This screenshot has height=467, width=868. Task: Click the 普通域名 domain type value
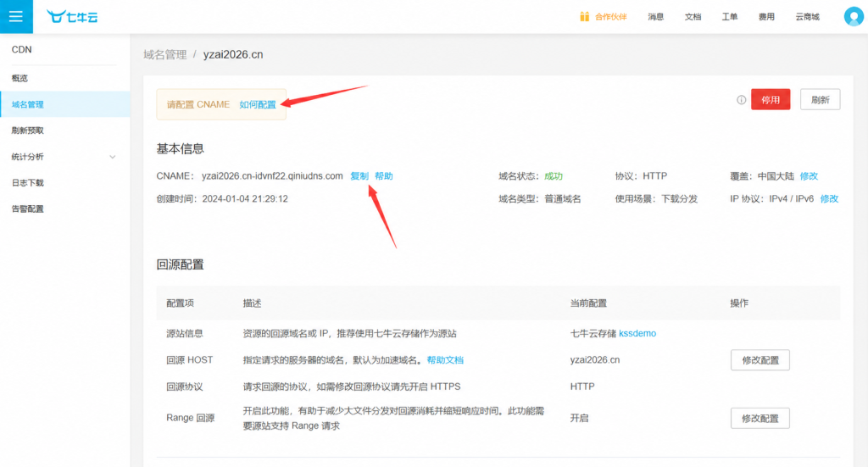click(x=563, y=198)
